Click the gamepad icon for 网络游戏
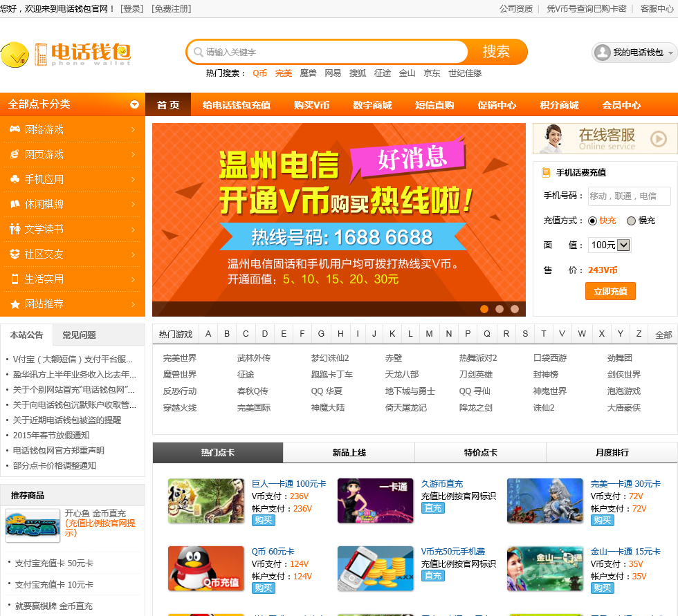The width and height of the screenshot is (678, 616). [x=15, y=129]
